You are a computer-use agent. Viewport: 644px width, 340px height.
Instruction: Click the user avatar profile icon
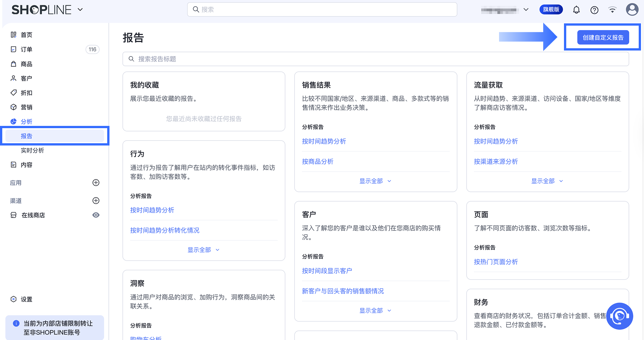(x=632, y=9)
